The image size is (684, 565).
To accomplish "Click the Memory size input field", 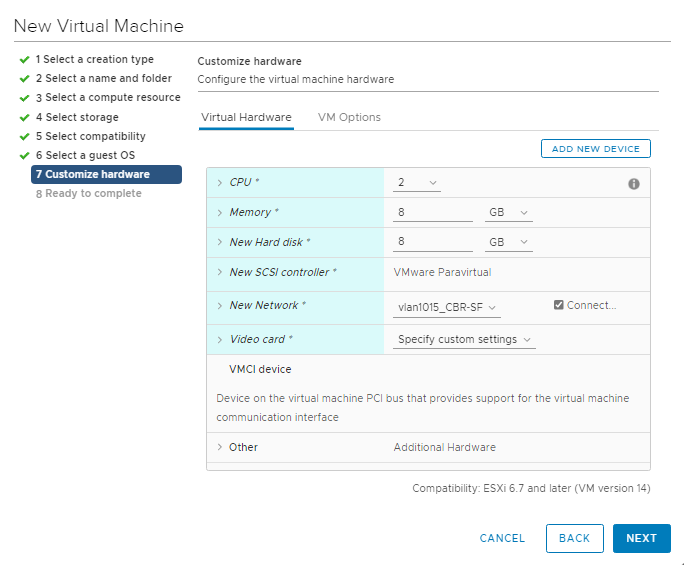I will 434,213.
